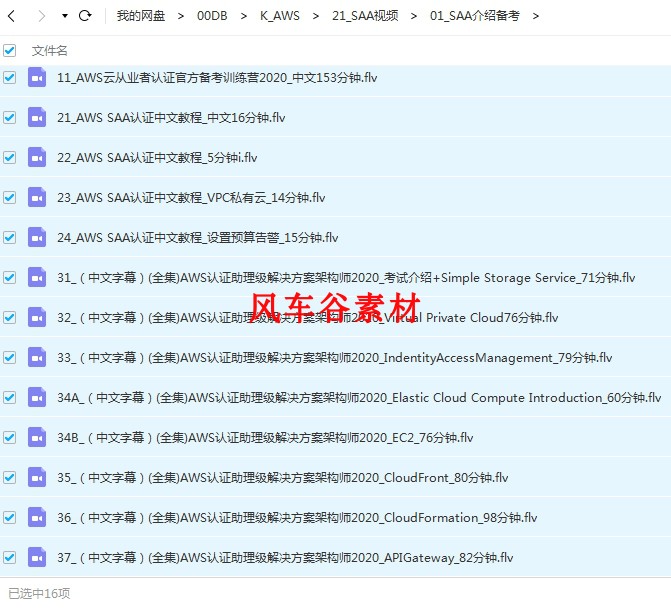Expand the chevron after K_AWS
This screenshot has width=671, height=609.
tap(316, 16)
